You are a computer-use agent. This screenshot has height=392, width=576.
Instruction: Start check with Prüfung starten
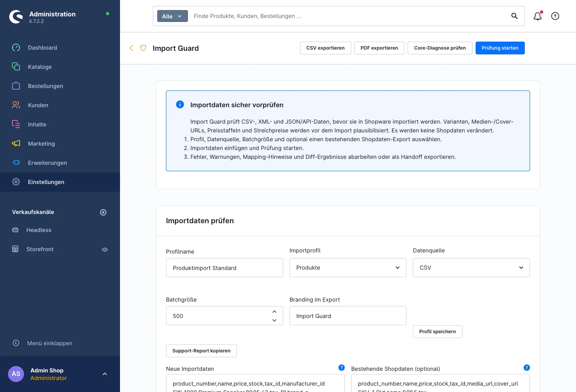(x=500, y=48)
